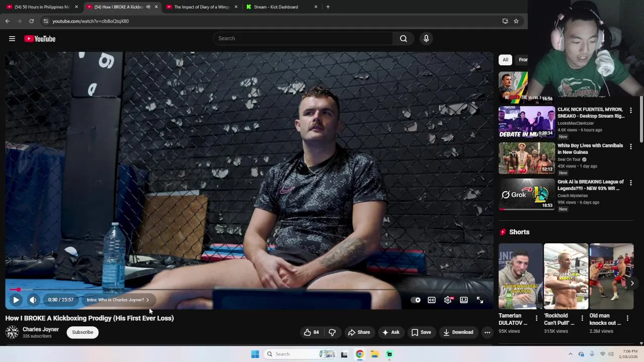
Task: Click the video title How I BROKE A Kickboxing Prodigy
Action: 90,318
